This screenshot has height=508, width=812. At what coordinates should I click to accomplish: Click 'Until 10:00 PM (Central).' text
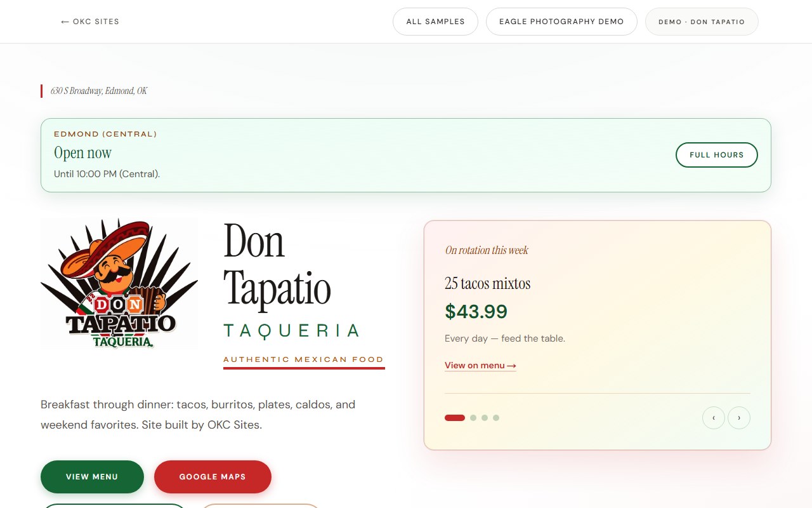point(107,174)
